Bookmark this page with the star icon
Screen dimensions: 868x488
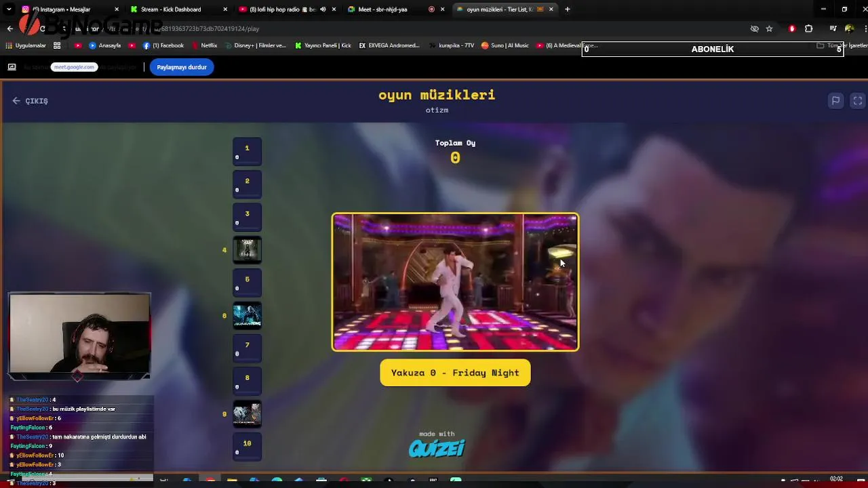(x=769, y=28)
